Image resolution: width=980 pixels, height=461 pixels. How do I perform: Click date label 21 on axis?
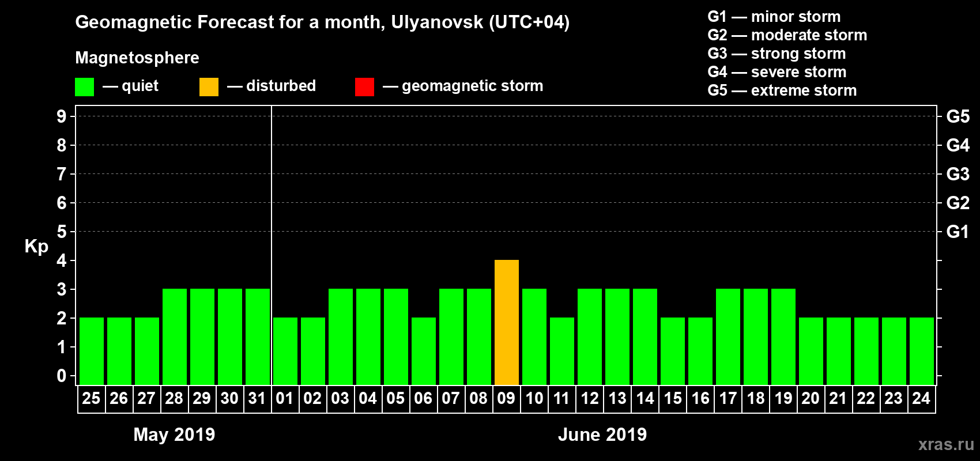point(838,398)
